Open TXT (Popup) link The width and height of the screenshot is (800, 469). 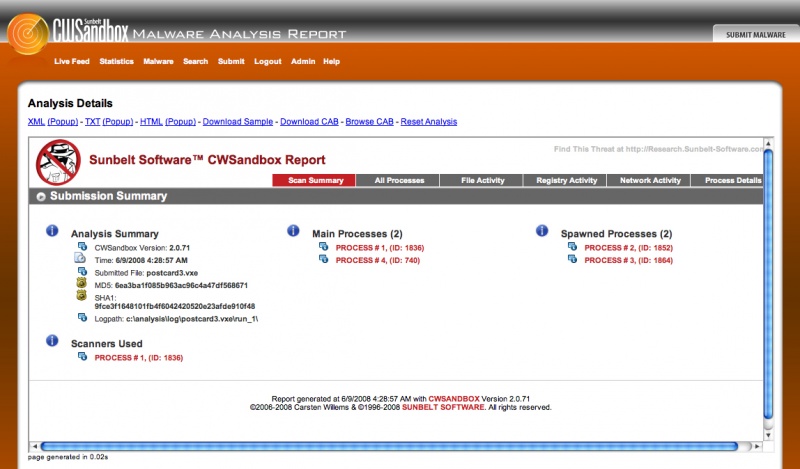pyautogui.click(x=118, y=121)
